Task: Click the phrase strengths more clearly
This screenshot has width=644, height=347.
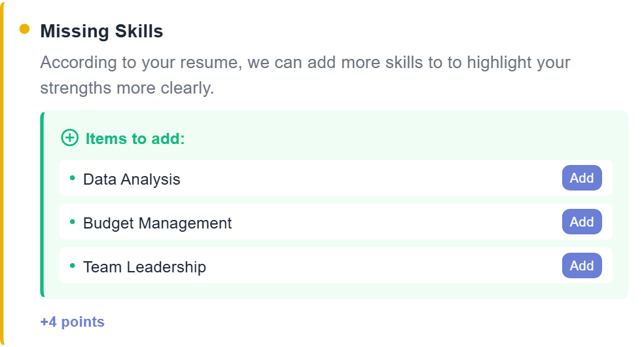Action: coord(127,88)
